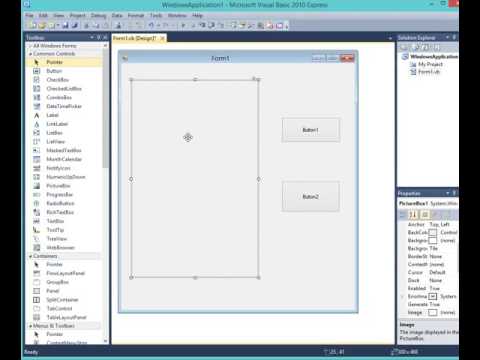The width and height of the screenshot is (480, 360).
Task: Pick the CheckBox control in Toolbox
Action: [63, 80]
